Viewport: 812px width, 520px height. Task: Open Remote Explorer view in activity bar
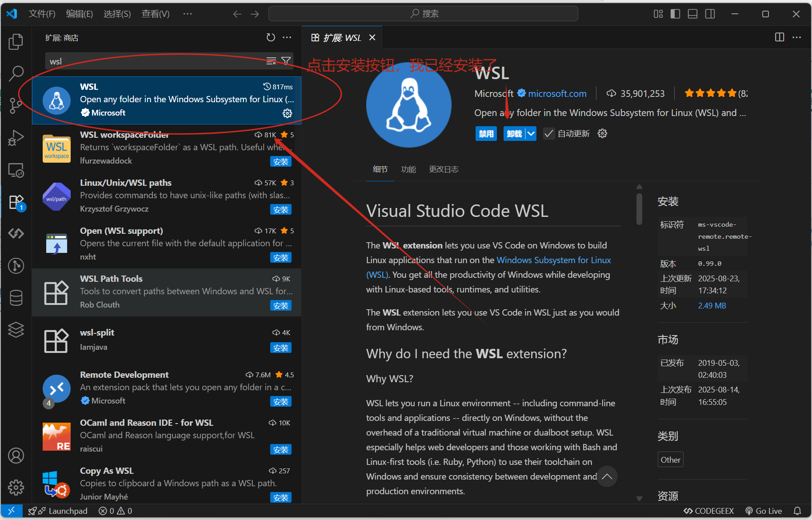(16, 170)
